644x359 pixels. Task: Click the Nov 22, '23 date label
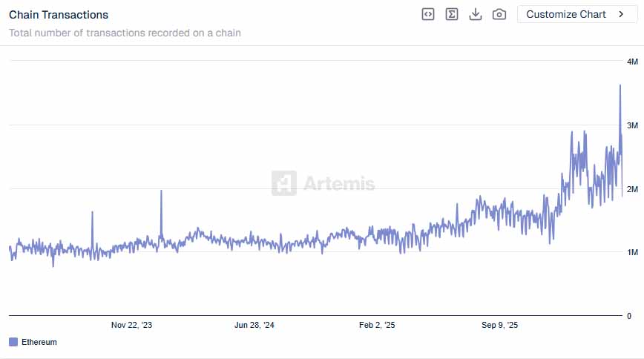(x=131, y=325)
